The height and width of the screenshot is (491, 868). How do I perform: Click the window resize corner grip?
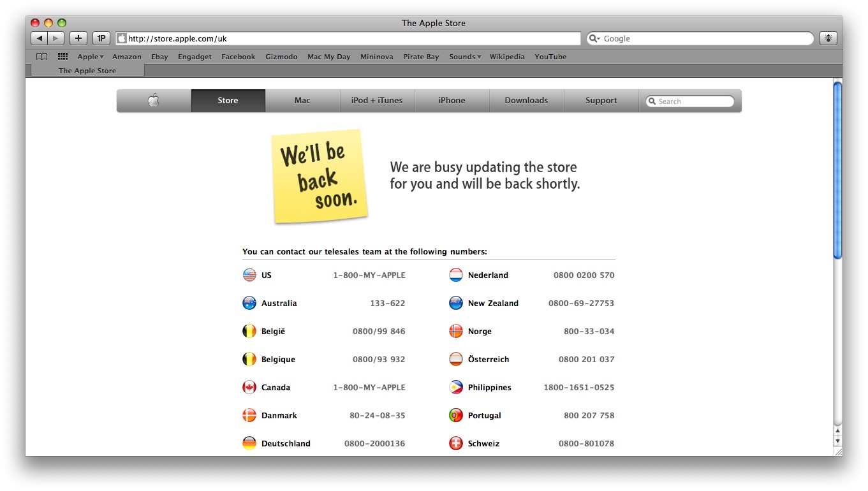[x=838, y=451]
